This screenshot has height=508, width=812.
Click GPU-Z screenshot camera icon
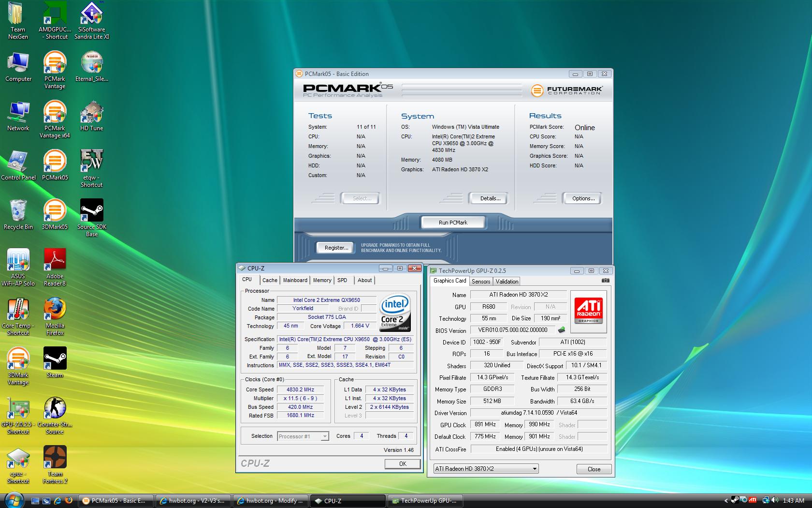tap(605, 281)
